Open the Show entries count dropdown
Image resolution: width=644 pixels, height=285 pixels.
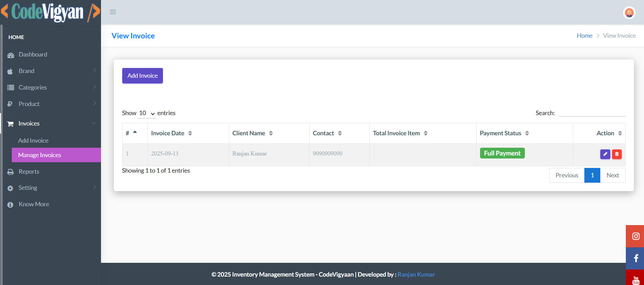pyautogui.click(x=147, y=113)
